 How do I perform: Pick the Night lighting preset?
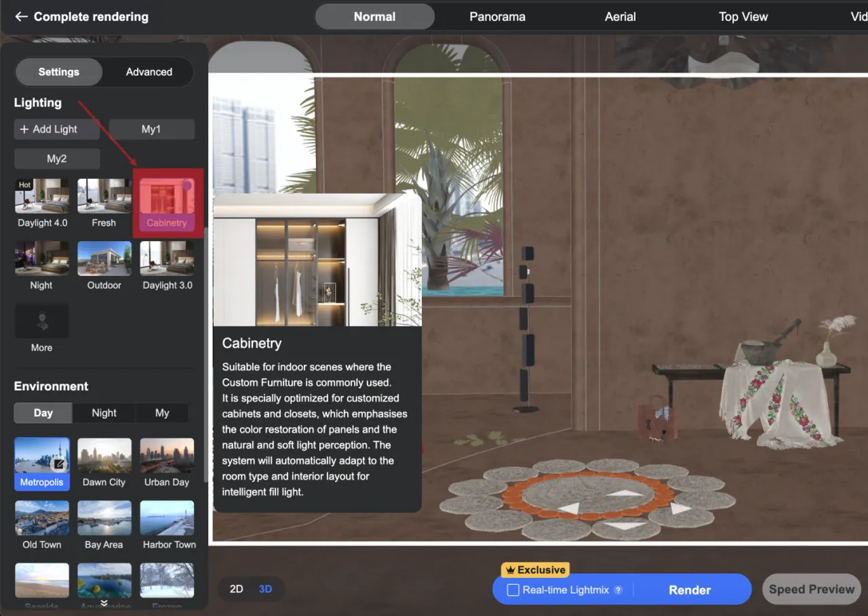[x=42, y=259]
